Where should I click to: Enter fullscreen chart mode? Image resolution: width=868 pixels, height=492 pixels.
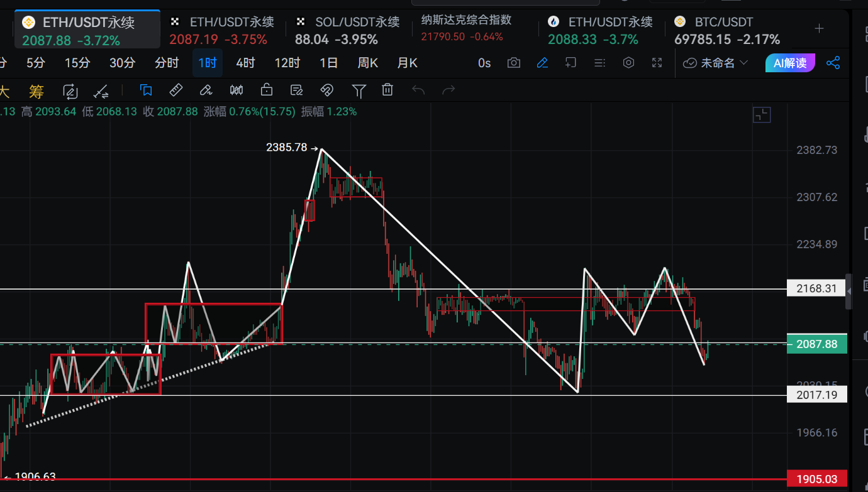[x=657, y=63]
